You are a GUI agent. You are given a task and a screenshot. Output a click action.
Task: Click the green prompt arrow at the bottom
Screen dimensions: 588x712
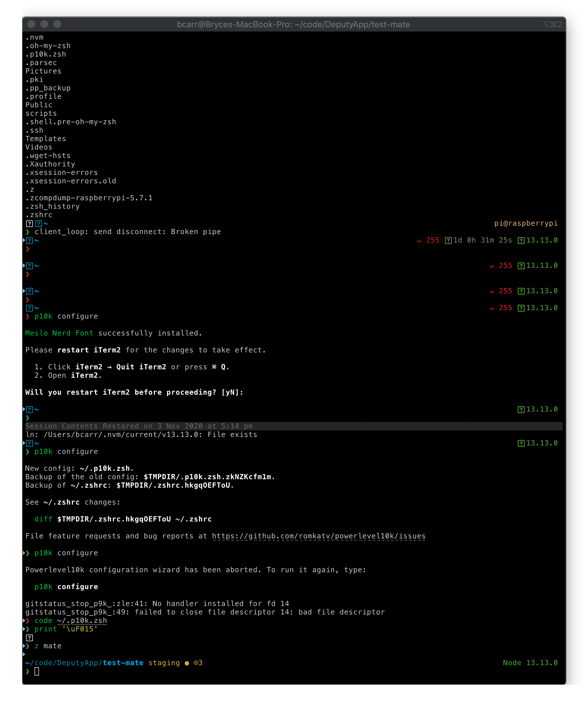pos(27,671)
